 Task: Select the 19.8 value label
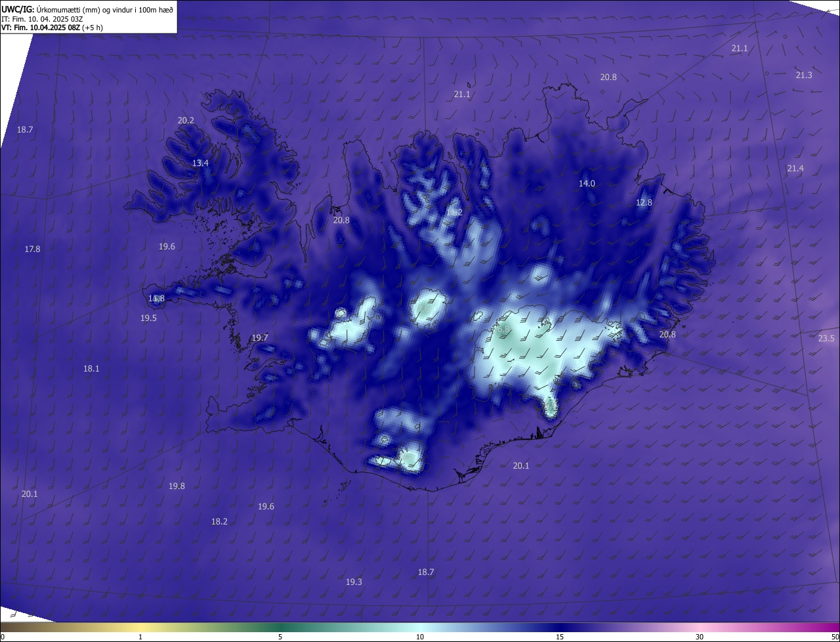tap(177, 486)
